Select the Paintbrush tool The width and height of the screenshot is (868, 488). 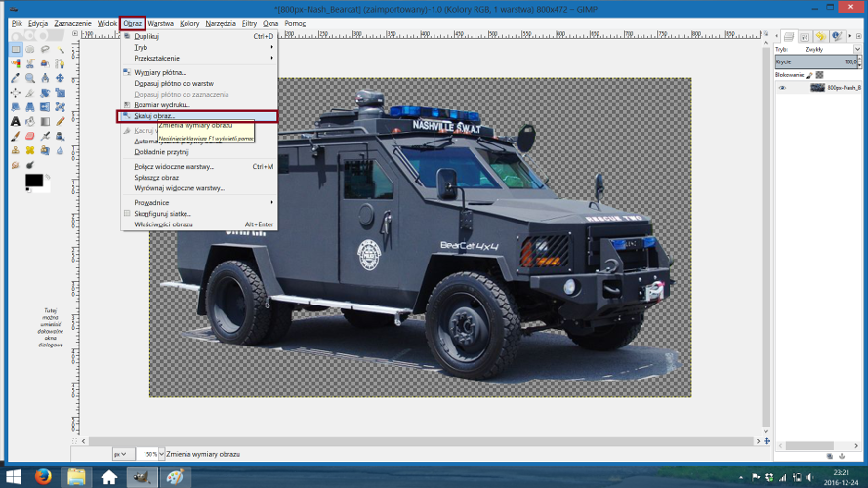pos(16,136)
